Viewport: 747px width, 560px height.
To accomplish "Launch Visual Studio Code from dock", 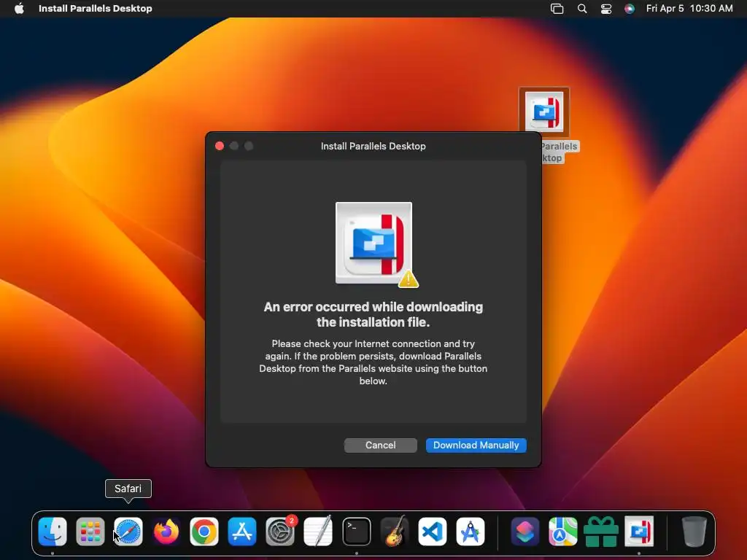I will [432, 531].
